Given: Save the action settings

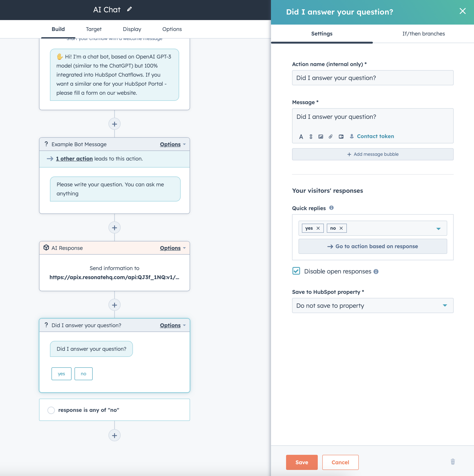Looking at the screenshot, I should pos(302,462).
